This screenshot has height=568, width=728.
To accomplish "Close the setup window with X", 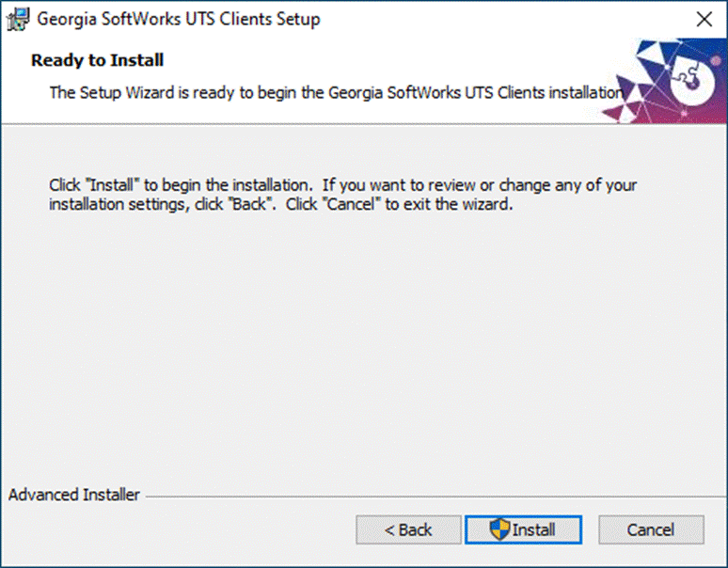I will point(704,20).
